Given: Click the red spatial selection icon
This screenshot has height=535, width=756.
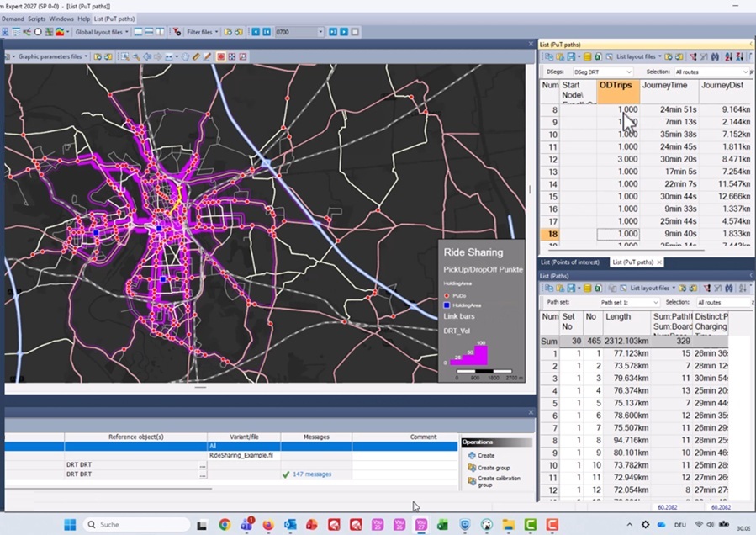Looking at the screenshot, I should 221,56.
